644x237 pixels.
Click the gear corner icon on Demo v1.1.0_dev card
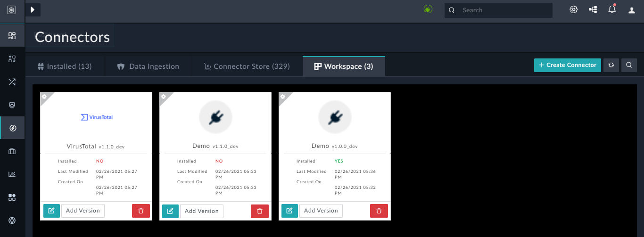[x=164, y=96]
